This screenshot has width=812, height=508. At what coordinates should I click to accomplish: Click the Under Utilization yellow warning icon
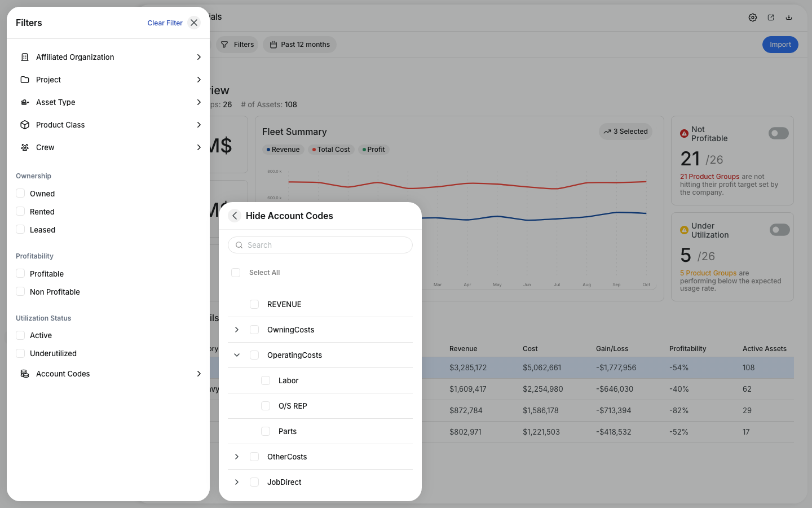[684, 230]
